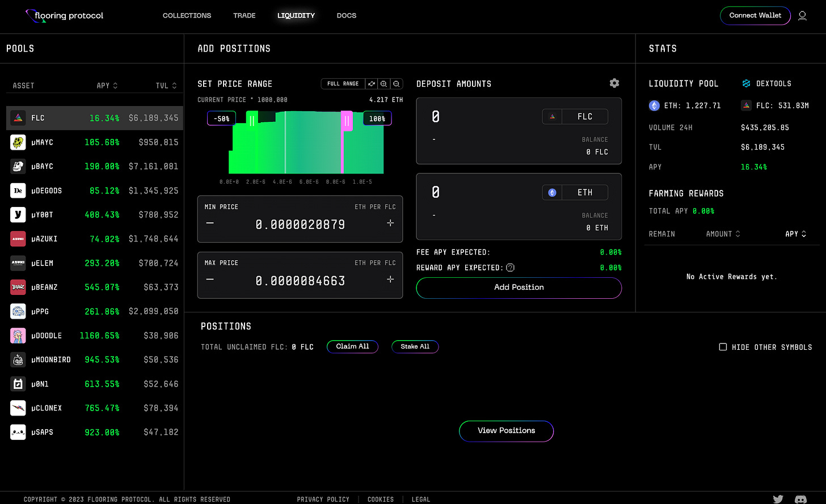Go to Collections in the navigation
Screen dimensions: 826x504
[x=187, y=15]
